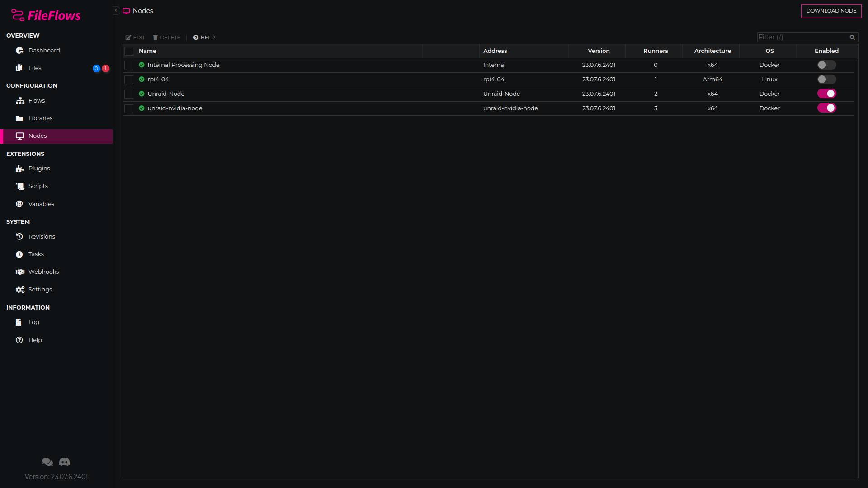Click the Revisions history icon
Image resolution: width=868 pixels, height=488 pixels.
tap(19, 237)
